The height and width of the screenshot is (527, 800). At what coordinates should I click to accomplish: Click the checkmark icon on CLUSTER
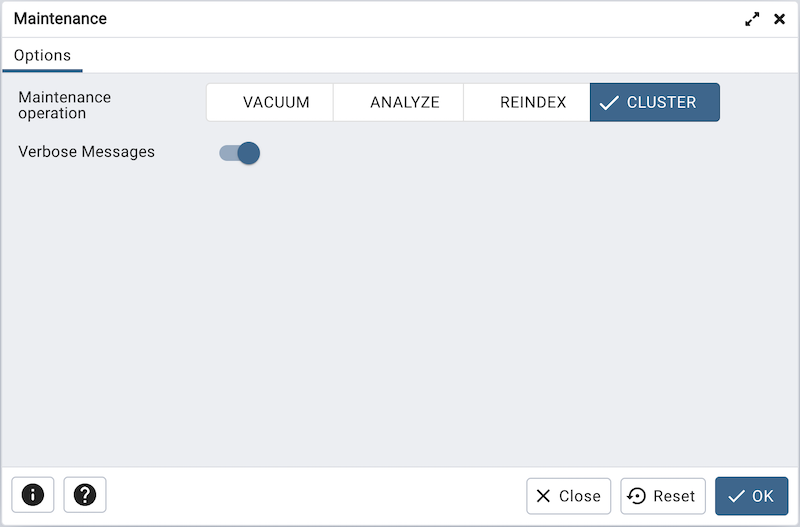(609, 103)
